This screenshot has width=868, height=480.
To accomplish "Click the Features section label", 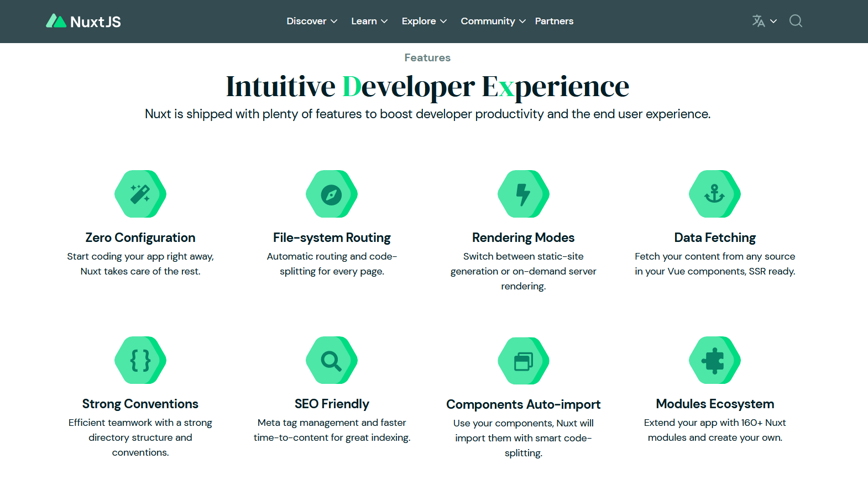I will tap(427, 57).
